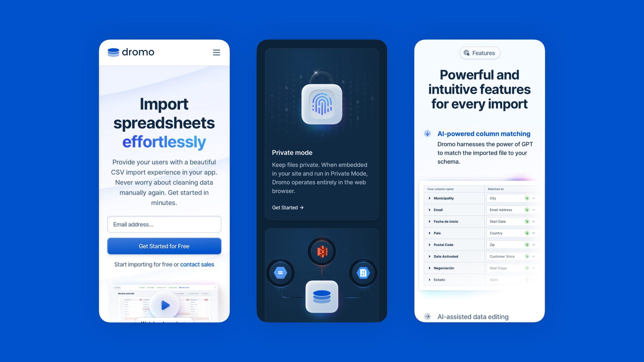This screenshot has width=644, height=362.
Task: Click the hamburger menu icon
Action: 216,52
